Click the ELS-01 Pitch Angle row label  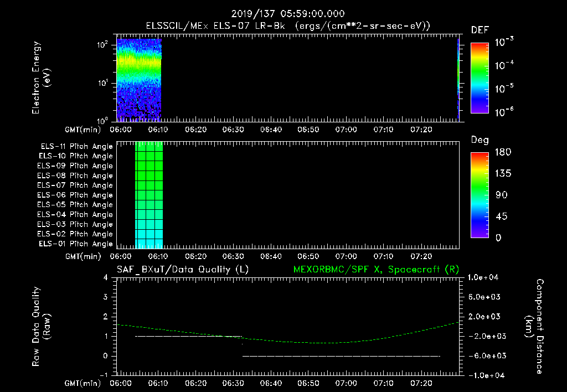click(x=76, y=244)
